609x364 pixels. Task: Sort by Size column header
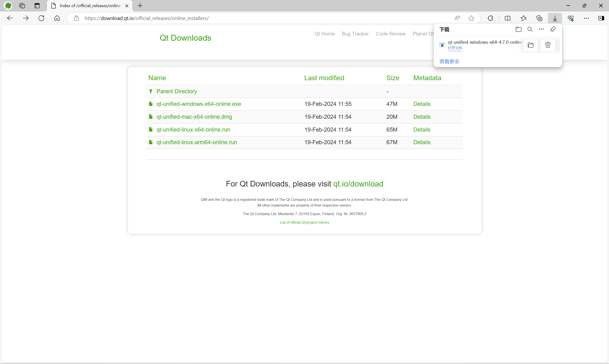(x=393, y=78)
